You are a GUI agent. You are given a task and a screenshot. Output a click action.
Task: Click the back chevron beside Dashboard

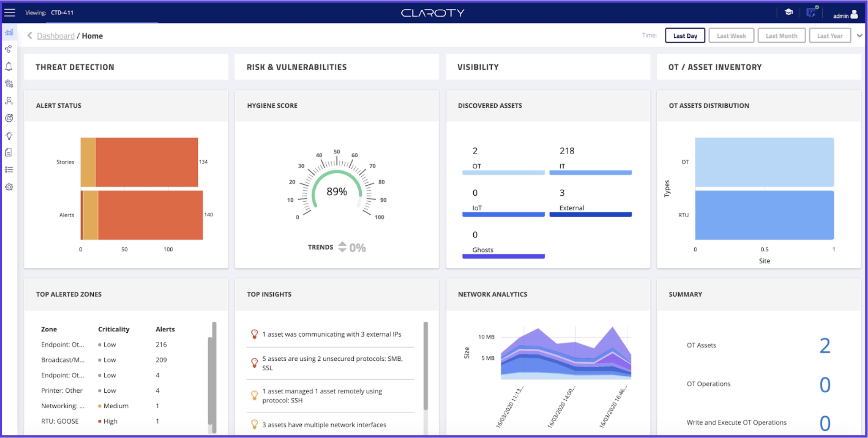click(30, 36)
